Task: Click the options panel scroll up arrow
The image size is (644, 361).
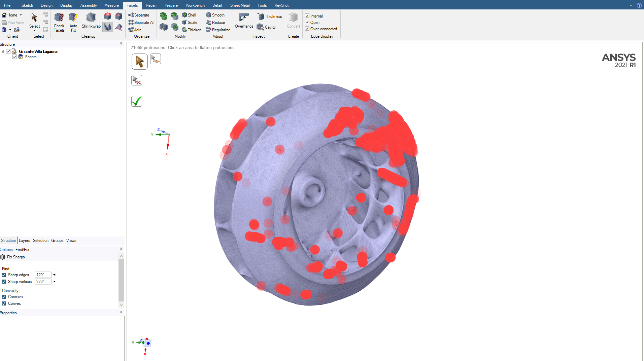Action: (x=121, y=256)
